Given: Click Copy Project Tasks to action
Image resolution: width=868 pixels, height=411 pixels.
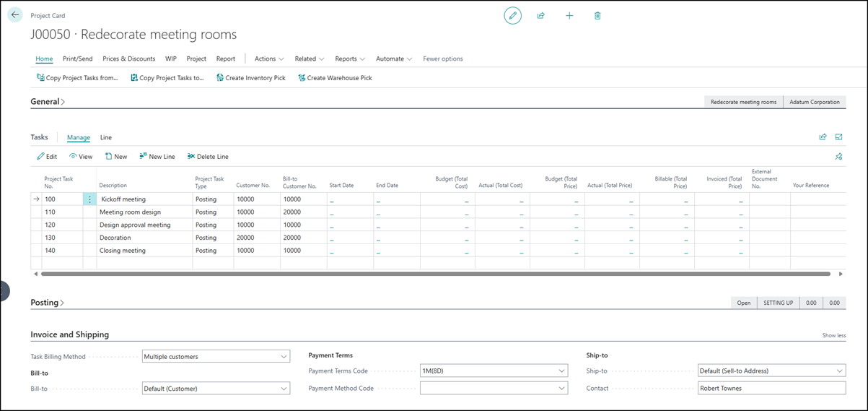Looking at the screenshot, I should tap(167, 78).
